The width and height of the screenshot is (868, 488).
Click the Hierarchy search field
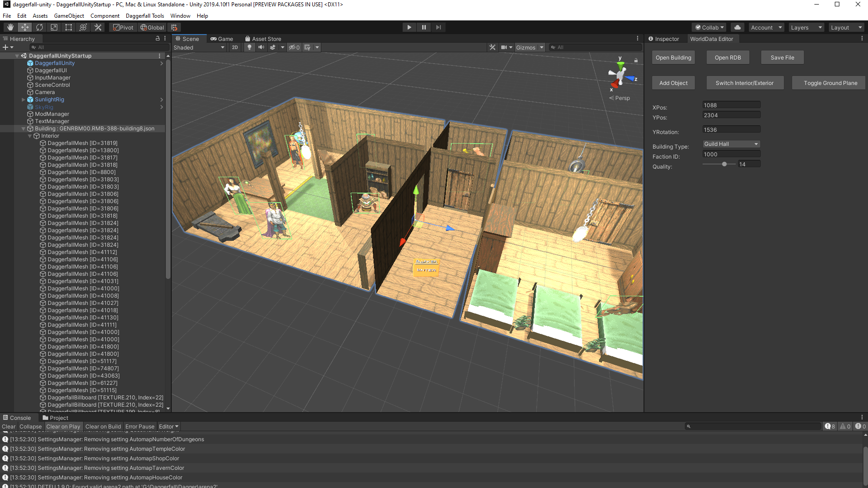coord(99,47)
